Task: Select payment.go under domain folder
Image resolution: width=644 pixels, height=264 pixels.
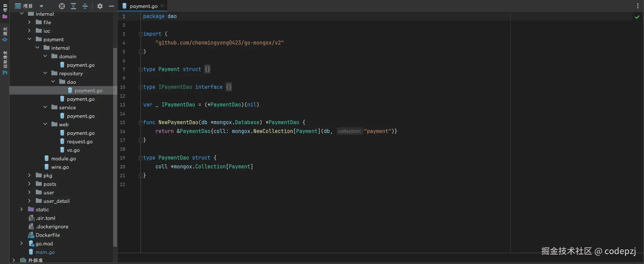Action: pos(81,65)
